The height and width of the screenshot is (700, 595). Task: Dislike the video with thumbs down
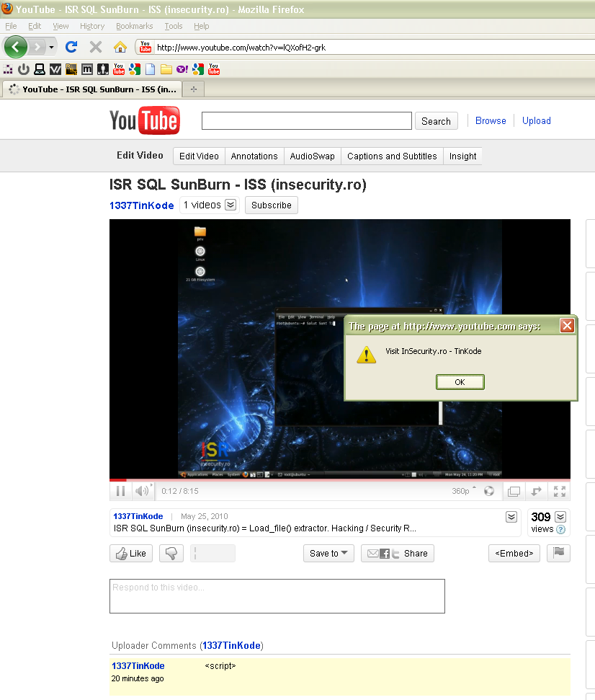tap(171, 554)
